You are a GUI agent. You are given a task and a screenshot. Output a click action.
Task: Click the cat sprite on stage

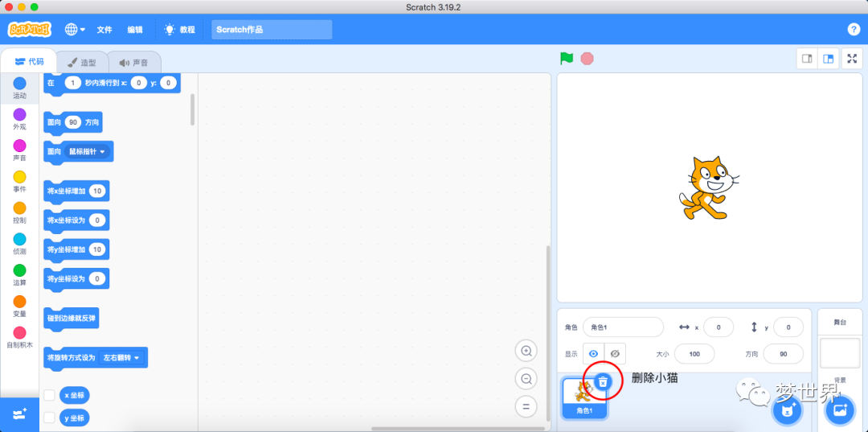coord(709,187)
